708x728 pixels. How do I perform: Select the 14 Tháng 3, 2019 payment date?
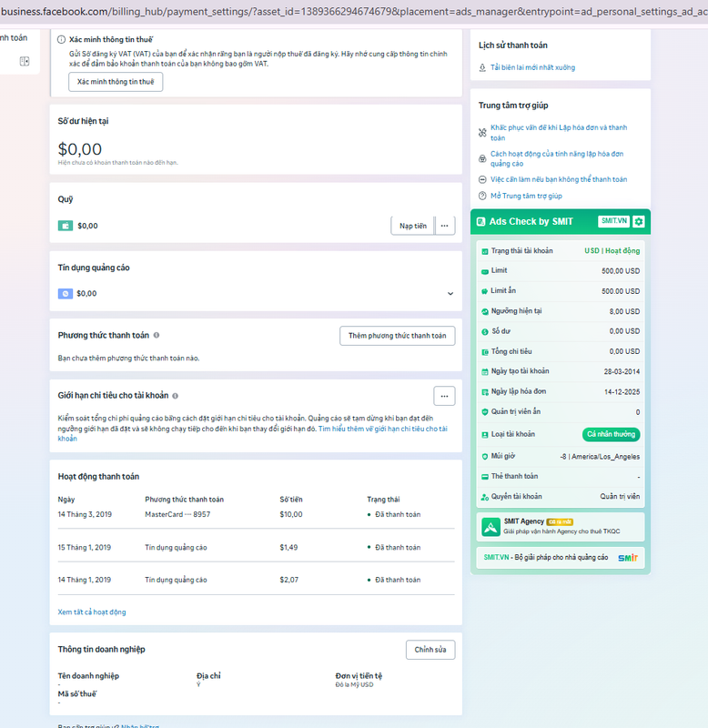tap(85, 514)
